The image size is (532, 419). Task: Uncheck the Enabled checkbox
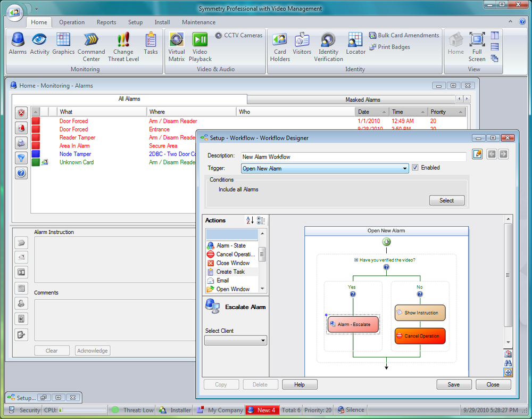pos(415,168)
